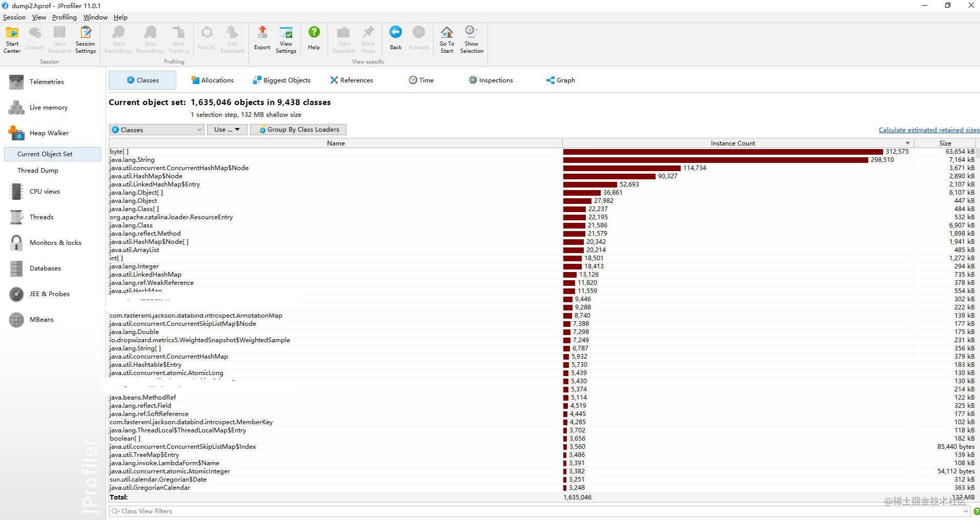
Task: Click the Forward navigation icon
Action: pos(419,38)
